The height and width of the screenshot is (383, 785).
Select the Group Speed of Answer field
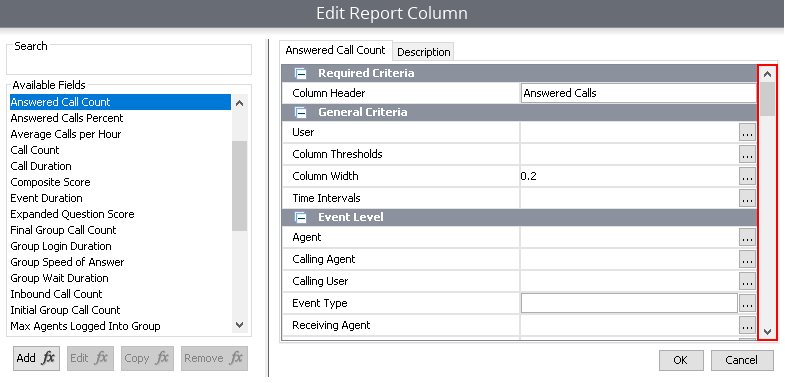click(x=120, y=262)
